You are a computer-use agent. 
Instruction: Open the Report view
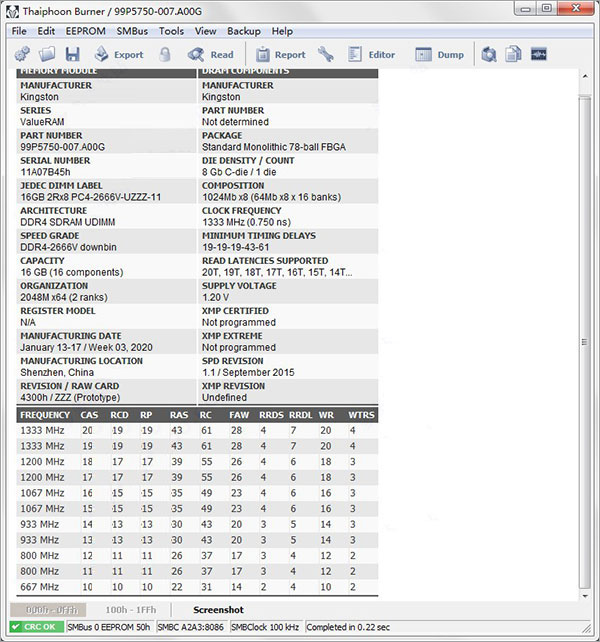click(281, 55)
